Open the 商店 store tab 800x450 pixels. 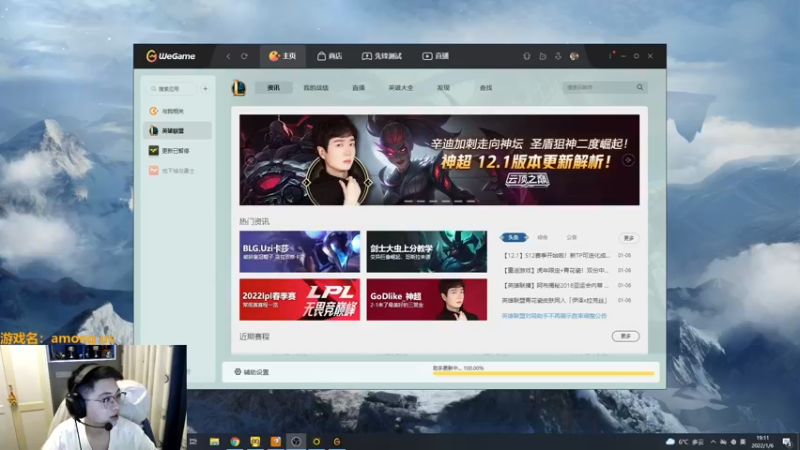pos(330,56)
